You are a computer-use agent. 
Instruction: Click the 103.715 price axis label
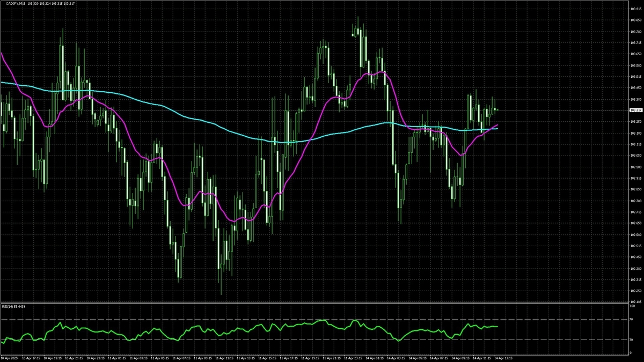click(x=635, y=43)
